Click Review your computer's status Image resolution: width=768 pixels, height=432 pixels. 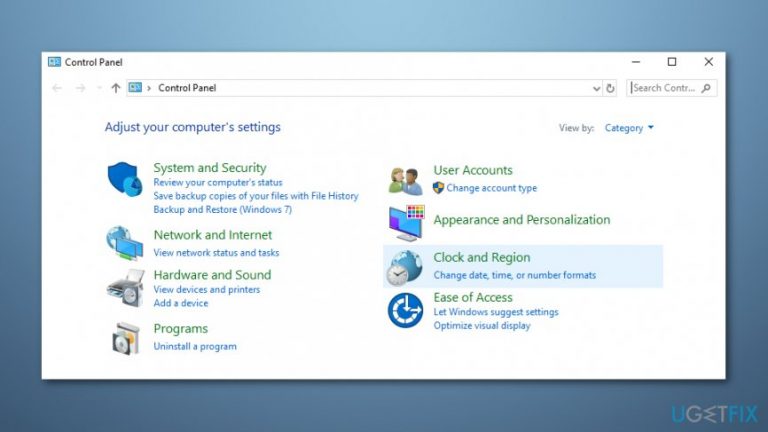[x=218, y=182]
